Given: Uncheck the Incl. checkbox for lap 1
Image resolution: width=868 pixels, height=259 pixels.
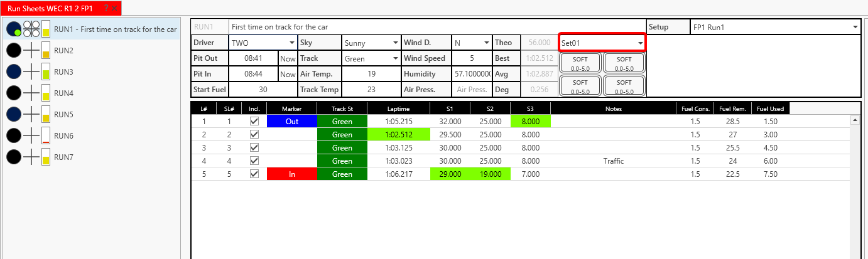Looking at the screenshot, I should [254, 121].
